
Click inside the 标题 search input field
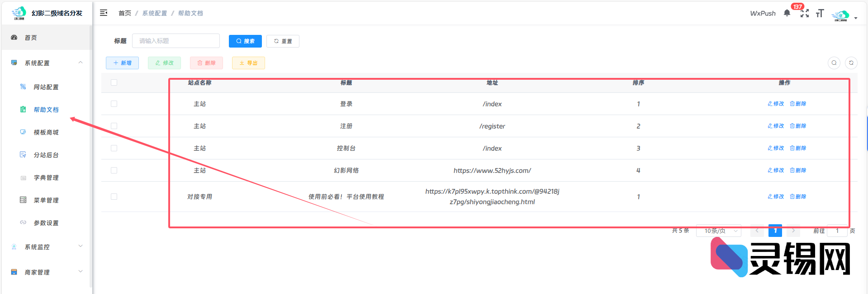pos(175,41)
